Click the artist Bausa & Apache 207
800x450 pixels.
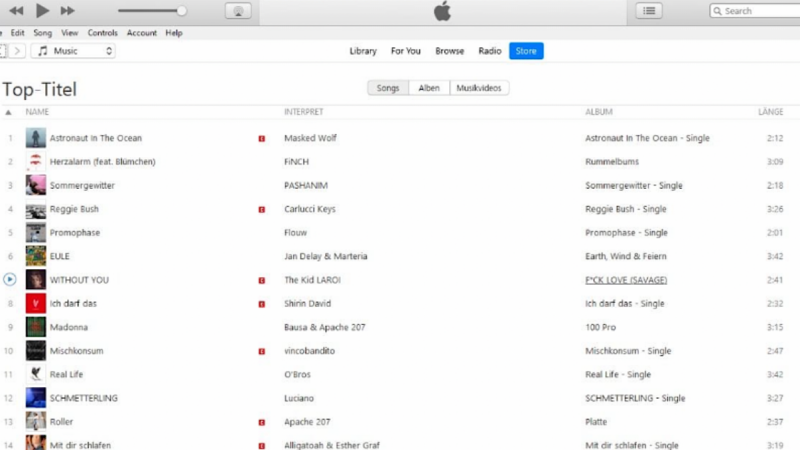[x=324, y=327]
